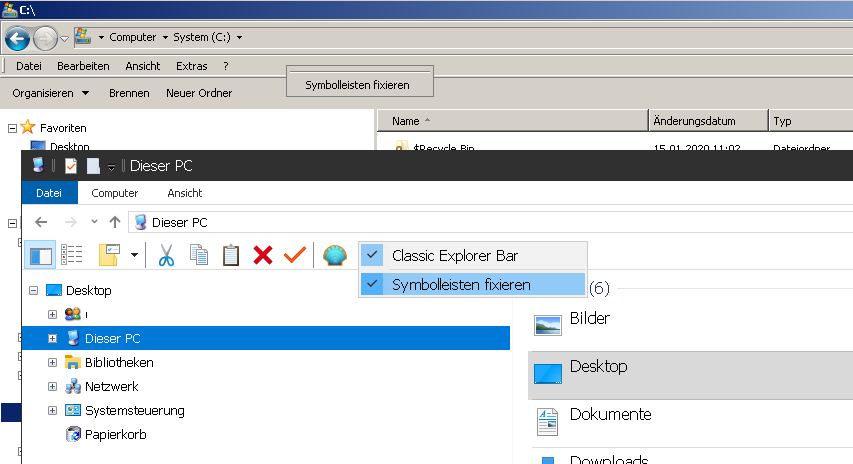853x464 pixels.
Task: Switch to the Ansicht ribbon tab
Action: pyautogui.click(x=184, y=193)
